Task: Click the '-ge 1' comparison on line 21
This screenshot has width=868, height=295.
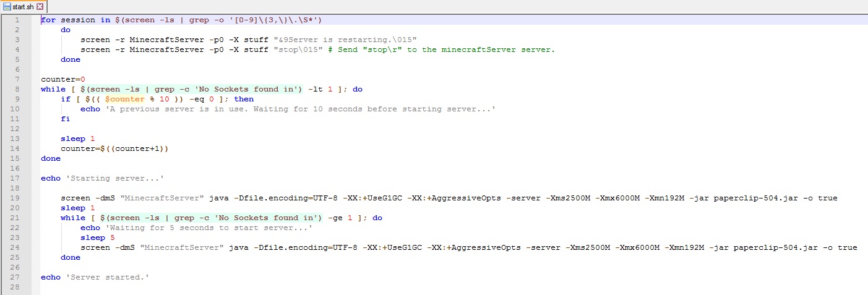Action: [340, 218]
